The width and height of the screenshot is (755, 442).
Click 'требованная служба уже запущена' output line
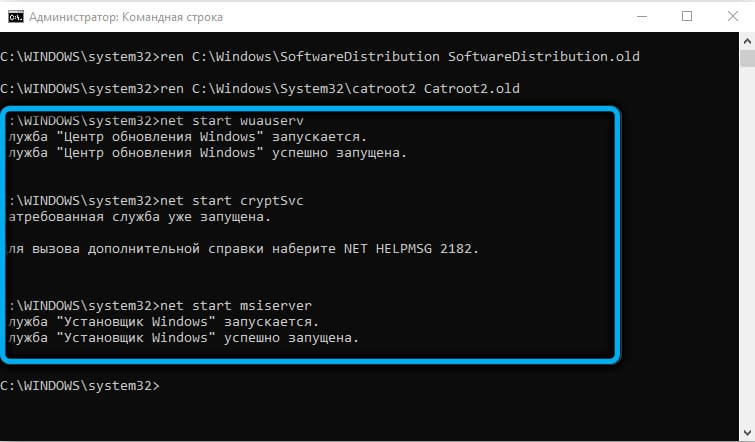(x=140, y=217)
